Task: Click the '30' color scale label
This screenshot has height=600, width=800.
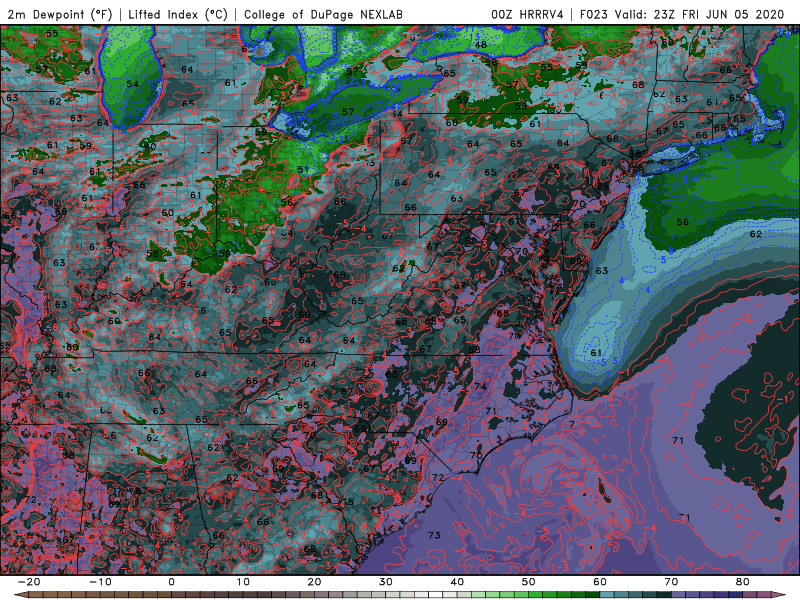Action: tap(386, 582)
